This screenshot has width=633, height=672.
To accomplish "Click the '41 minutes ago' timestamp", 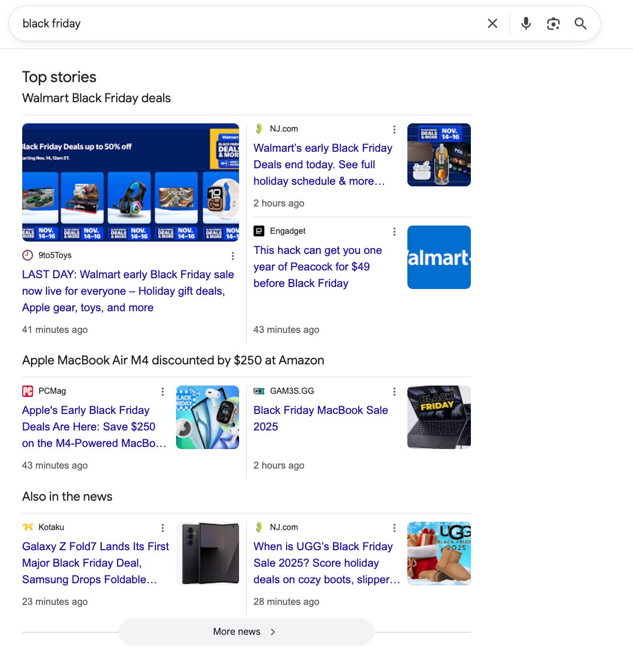I will pyautogui.click(x=55, y=329).
